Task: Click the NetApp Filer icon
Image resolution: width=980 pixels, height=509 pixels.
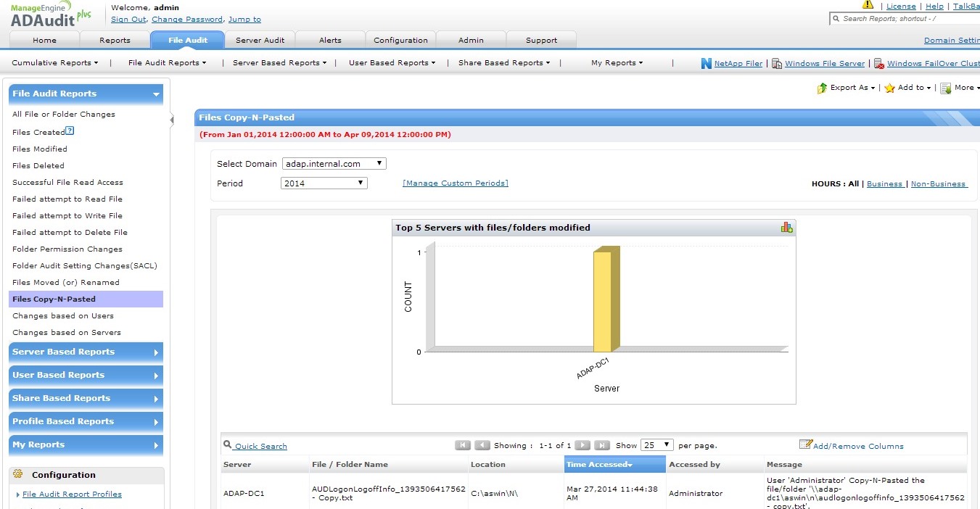Action: pyautogui.click(x=707, y=63)
